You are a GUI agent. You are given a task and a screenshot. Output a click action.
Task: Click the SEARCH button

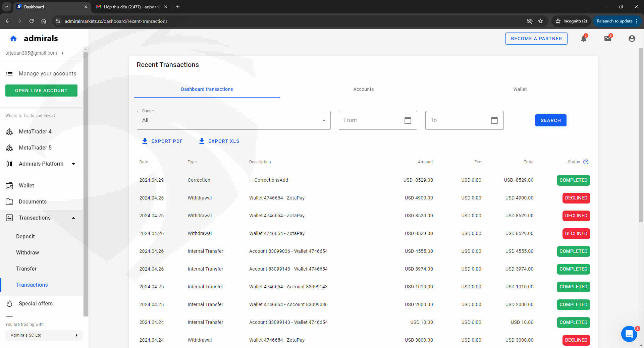(551, 120)
